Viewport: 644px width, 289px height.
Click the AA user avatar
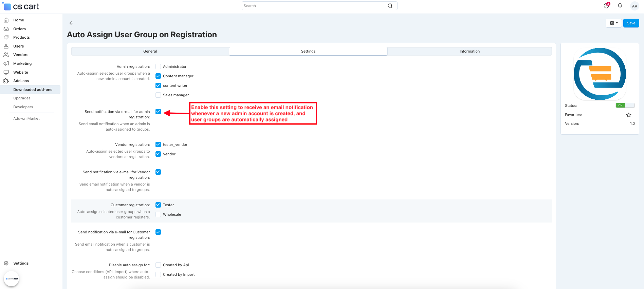point(634,6)
